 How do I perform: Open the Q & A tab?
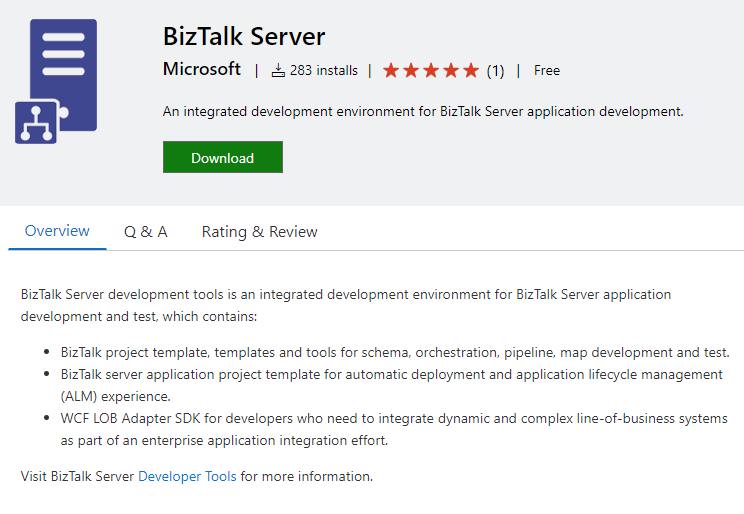146,232
